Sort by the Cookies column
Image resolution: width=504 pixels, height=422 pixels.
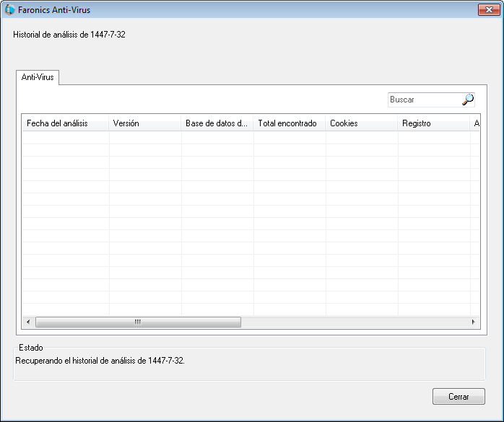coord(361,123)
